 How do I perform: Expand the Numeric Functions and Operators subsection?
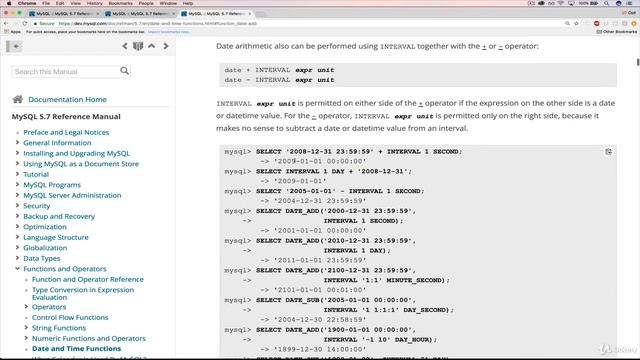click(x=26, y=338)
